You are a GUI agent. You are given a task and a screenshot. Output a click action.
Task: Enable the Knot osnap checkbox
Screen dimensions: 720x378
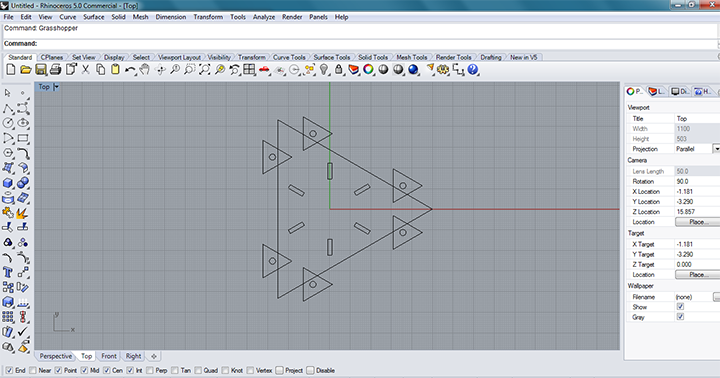(x=225, y=370)
